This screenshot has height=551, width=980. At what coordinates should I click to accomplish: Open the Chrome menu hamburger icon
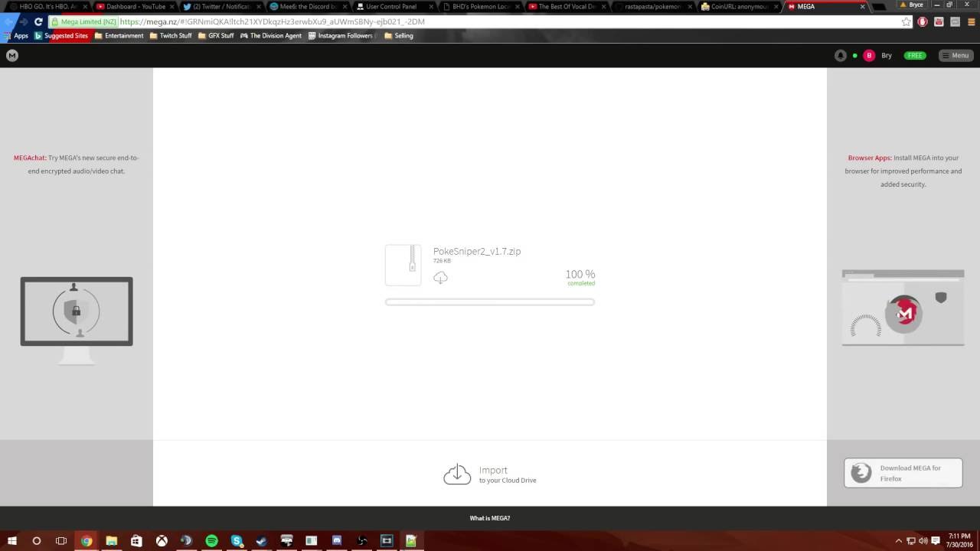coord(970,21)
